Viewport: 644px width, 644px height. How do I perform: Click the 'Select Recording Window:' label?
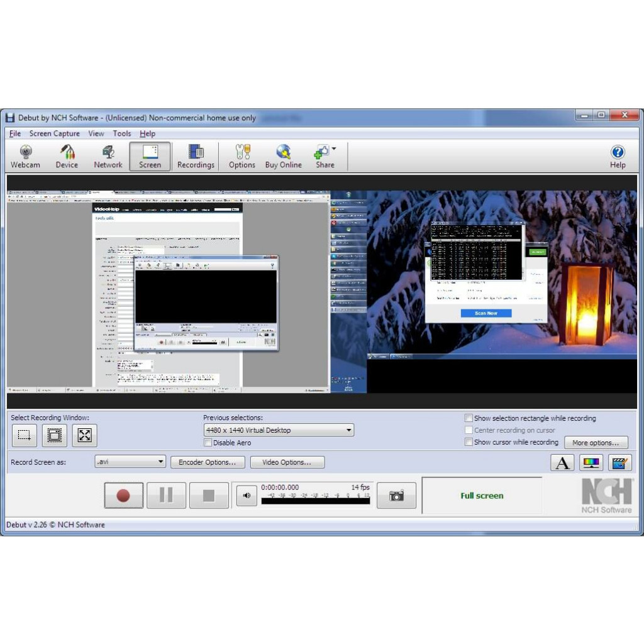point(50,418)
